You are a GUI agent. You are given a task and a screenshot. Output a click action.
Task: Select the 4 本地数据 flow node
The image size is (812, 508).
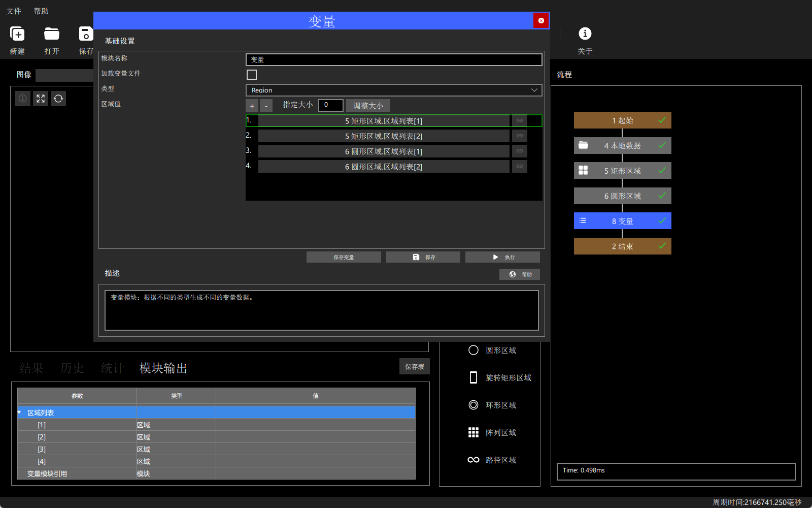coord(623,145)
